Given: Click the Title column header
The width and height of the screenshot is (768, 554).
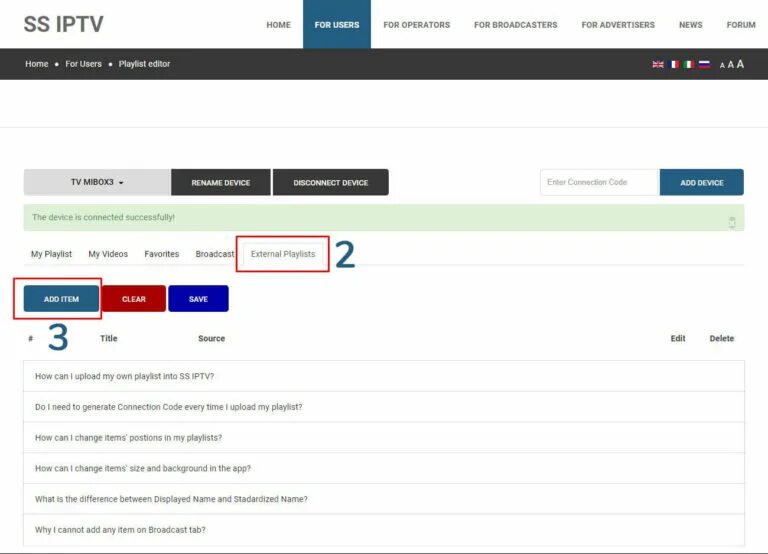Looking at the screenshot, I should point(109,338).
